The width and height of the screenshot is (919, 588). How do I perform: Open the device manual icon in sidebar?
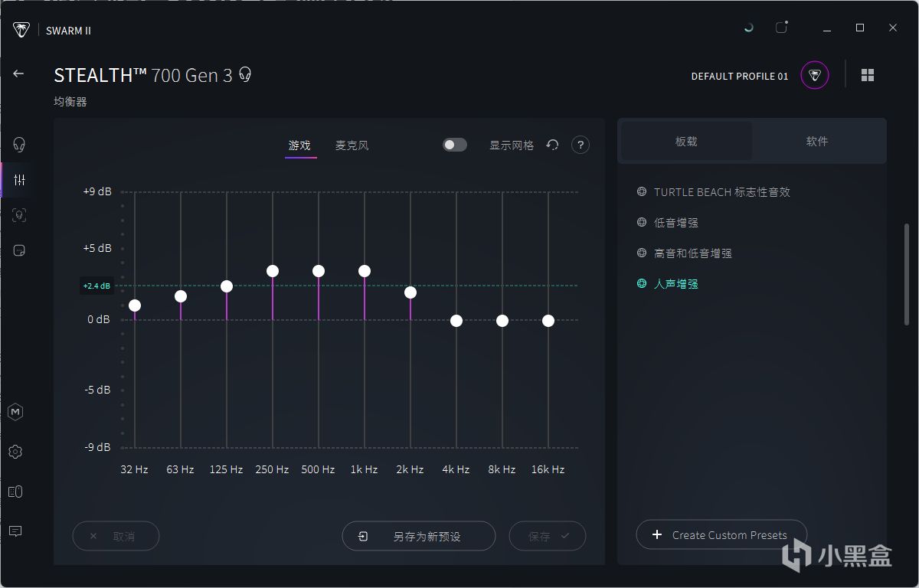15,492
